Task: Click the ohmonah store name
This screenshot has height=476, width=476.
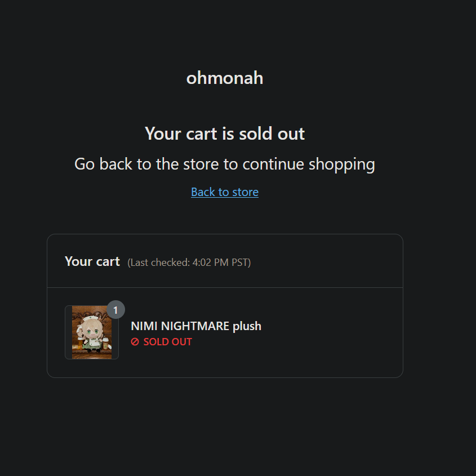Action: click(225, 78)
